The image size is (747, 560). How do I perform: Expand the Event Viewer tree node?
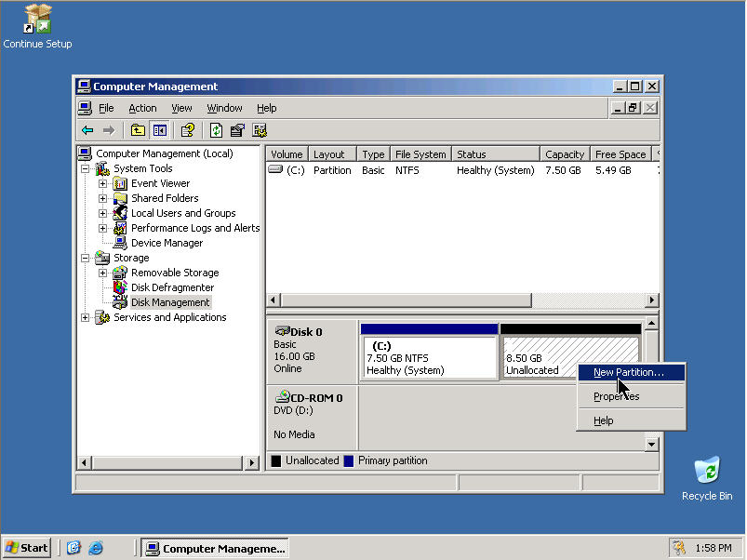click(102, 183)
